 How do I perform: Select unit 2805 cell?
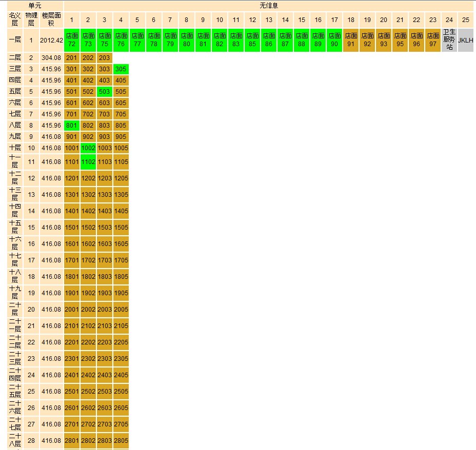[x=121, y=440]
